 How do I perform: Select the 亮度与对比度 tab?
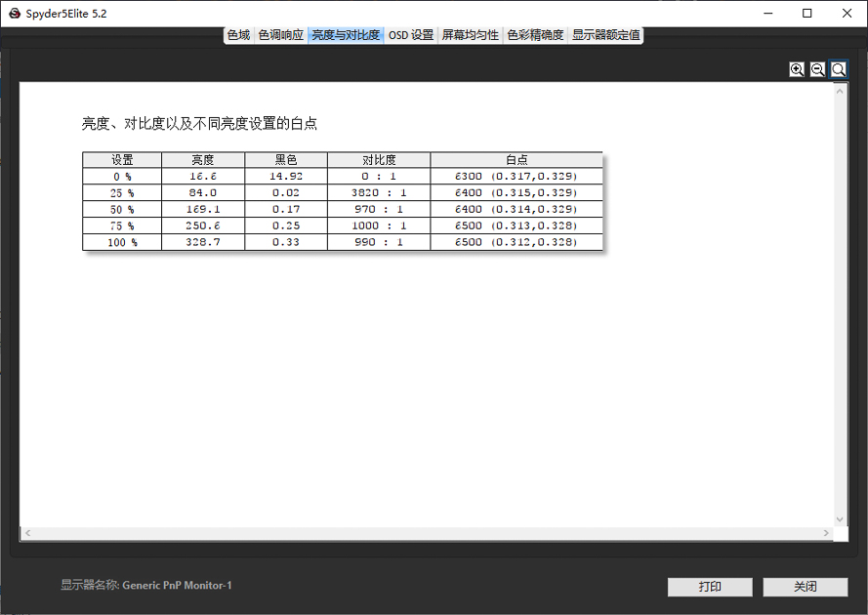pos(345,34)
